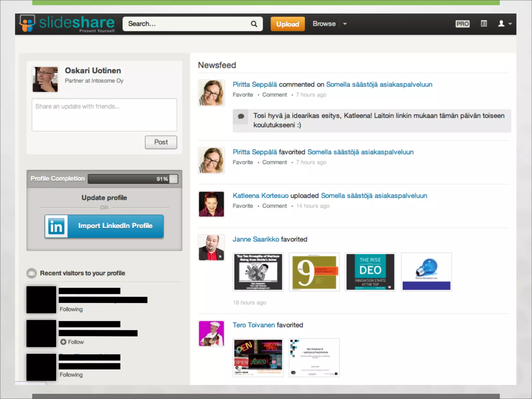Expand the Browse dropdown arrow

coord(345,24)
